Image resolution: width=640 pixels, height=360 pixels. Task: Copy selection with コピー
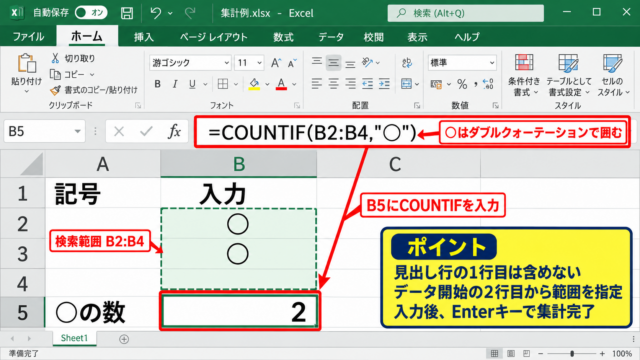pyautogui.click(x=67, y=75)
